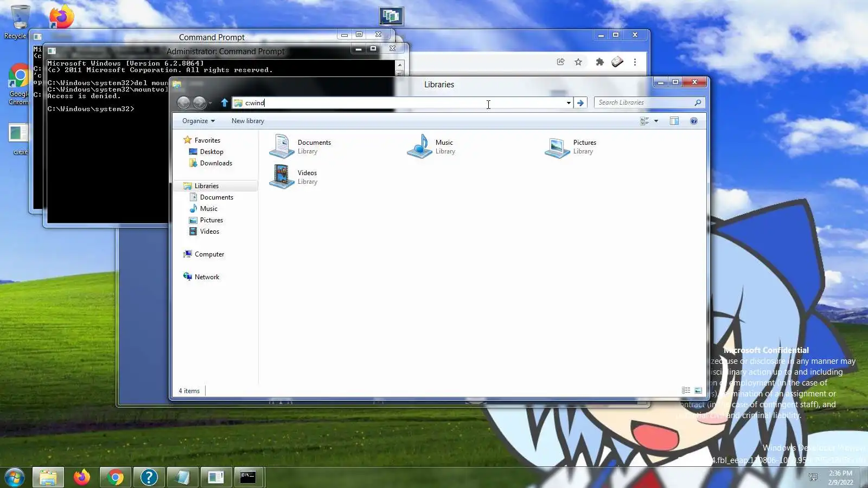Screen dimensions: 868x488
Task: Select the Pictures library icon in the content pane
Action: click(557, 147)
